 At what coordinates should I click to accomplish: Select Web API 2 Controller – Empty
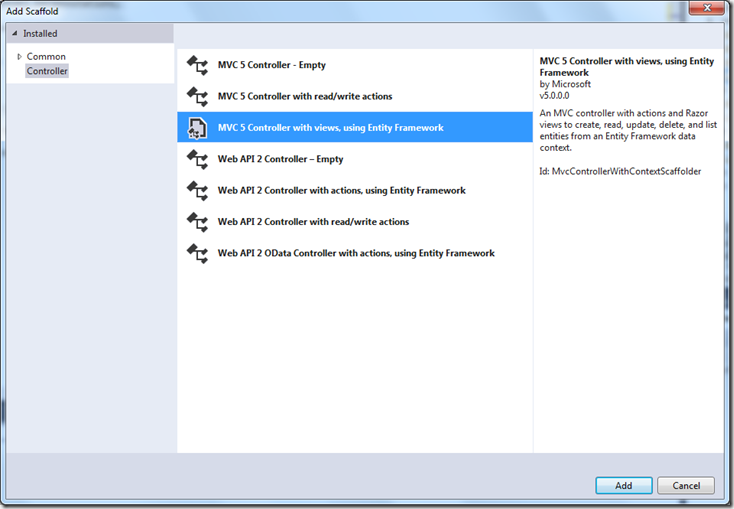pyautogui.click(x=355, y=159)
